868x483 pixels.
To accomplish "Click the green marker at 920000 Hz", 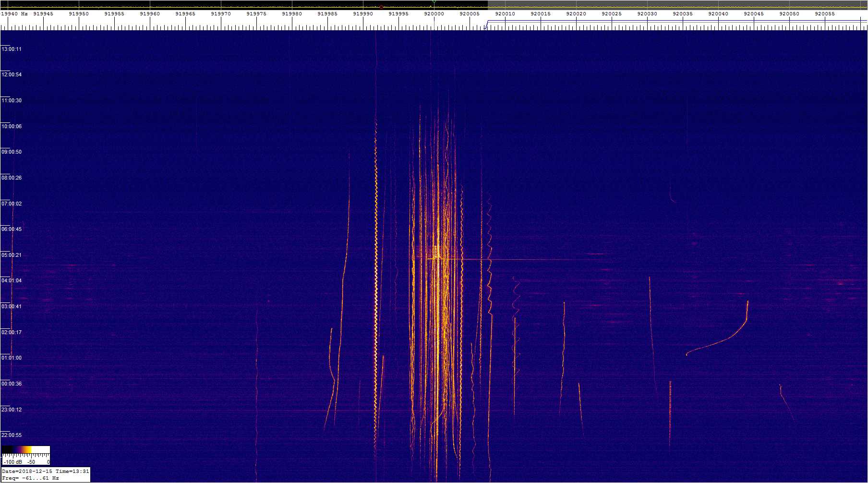I will point(434,2).
